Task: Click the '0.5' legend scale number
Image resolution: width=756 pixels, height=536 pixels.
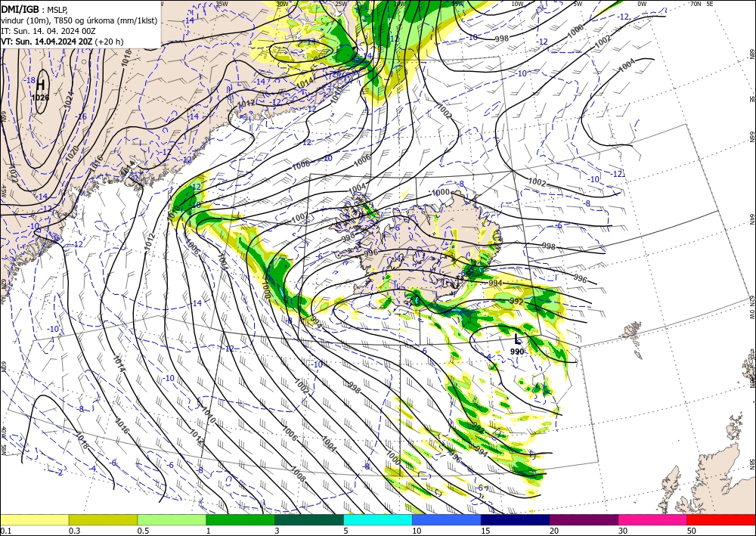Action: click(x=143, y=531)
